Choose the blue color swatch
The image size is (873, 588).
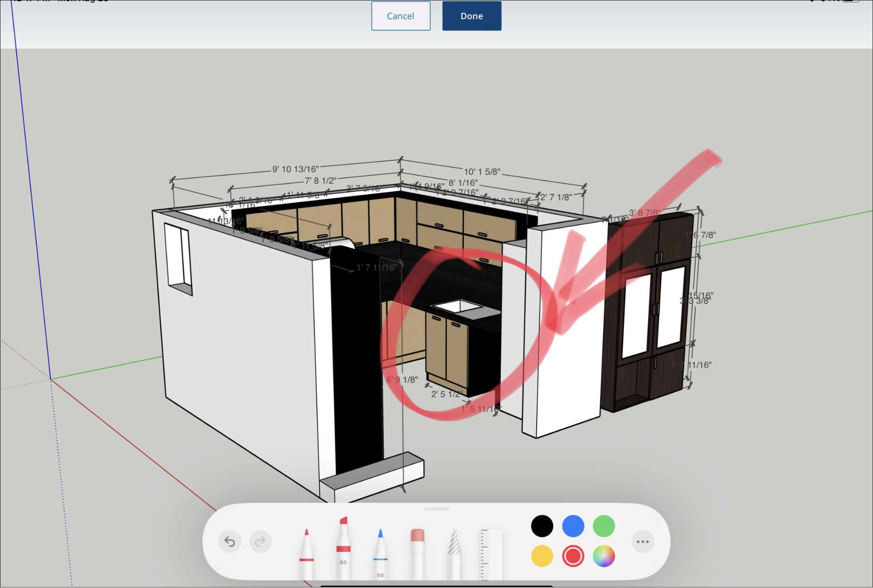coord(573,526)
